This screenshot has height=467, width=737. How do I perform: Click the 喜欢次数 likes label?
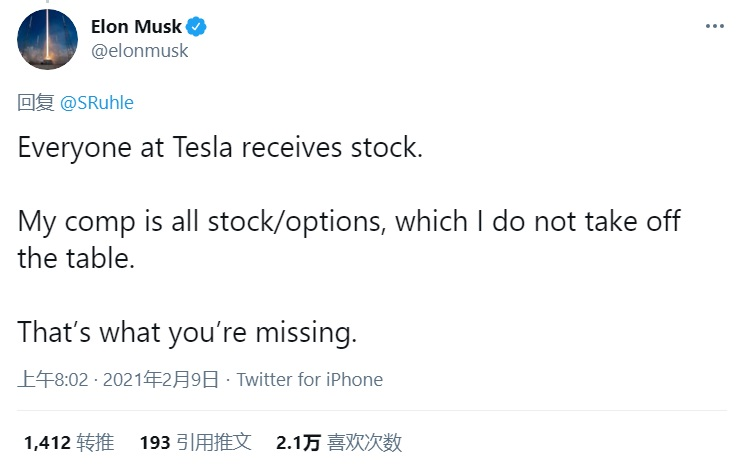pyautogui.click(x=364, y=443)
